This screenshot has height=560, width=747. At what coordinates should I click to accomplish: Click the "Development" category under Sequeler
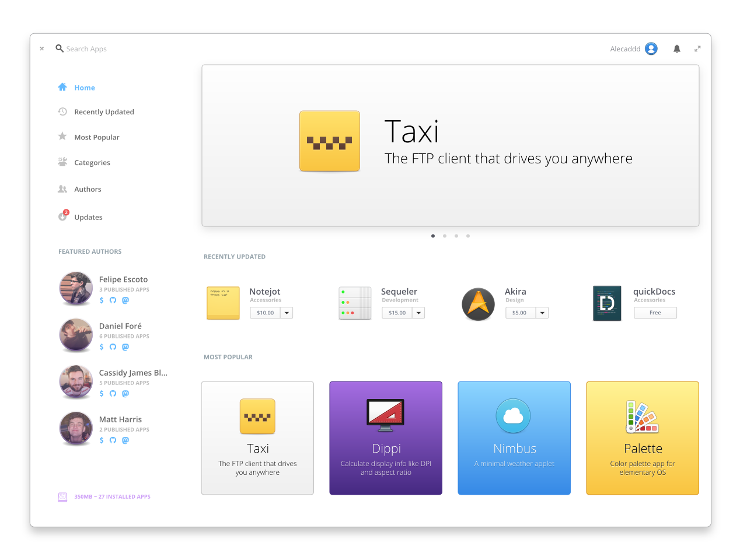400,300
